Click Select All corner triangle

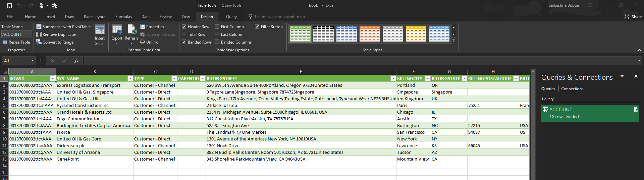[5, 71]
